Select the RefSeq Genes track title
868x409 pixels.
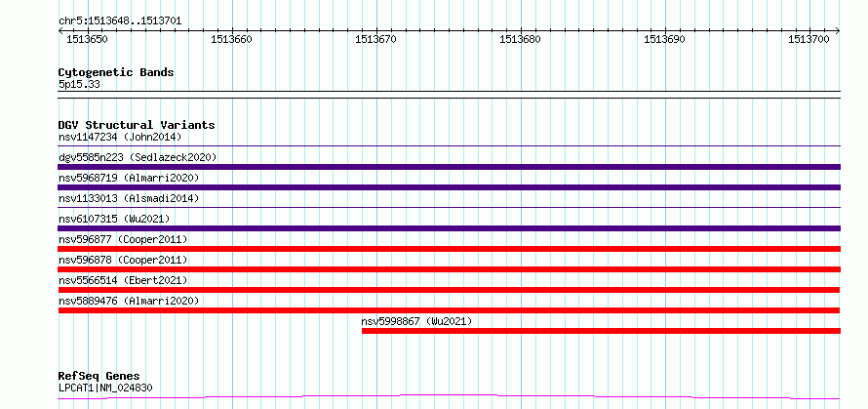99,377
